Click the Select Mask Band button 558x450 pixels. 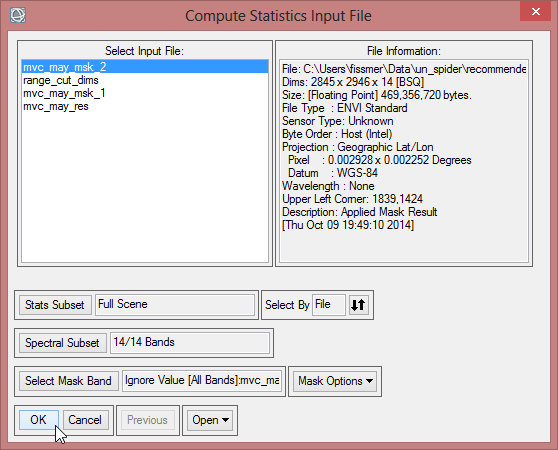(x=68, y=381)
